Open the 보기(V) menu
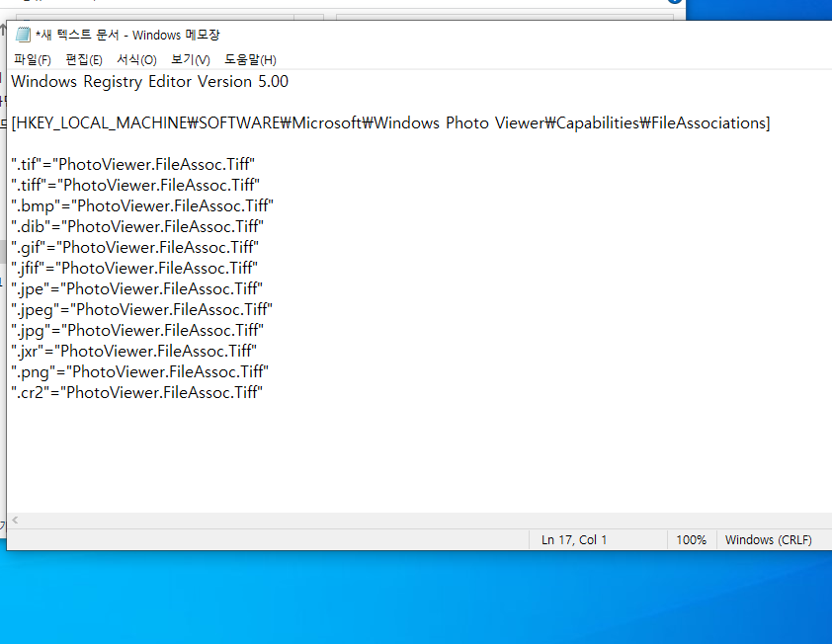This screenshot has height=644, width=832. point(191,60)
